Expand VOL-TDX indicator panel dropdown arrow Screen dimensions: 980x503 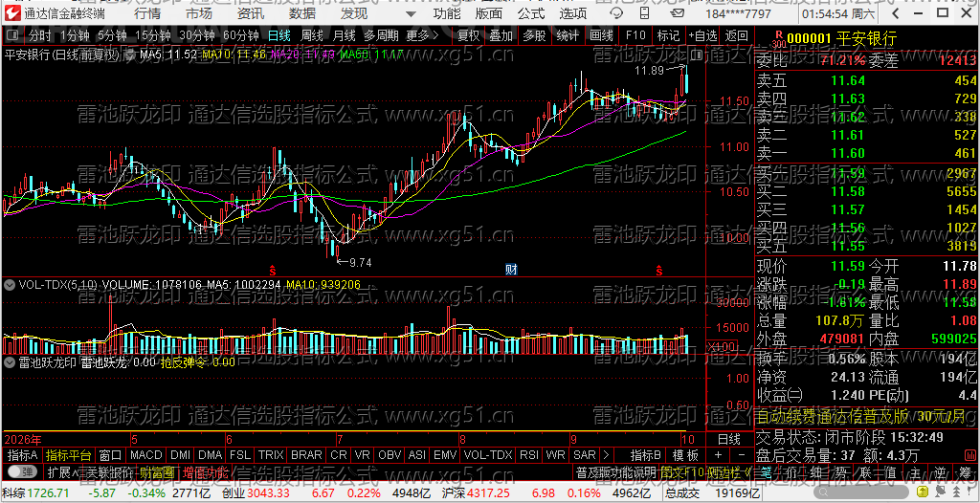point(10,285)
